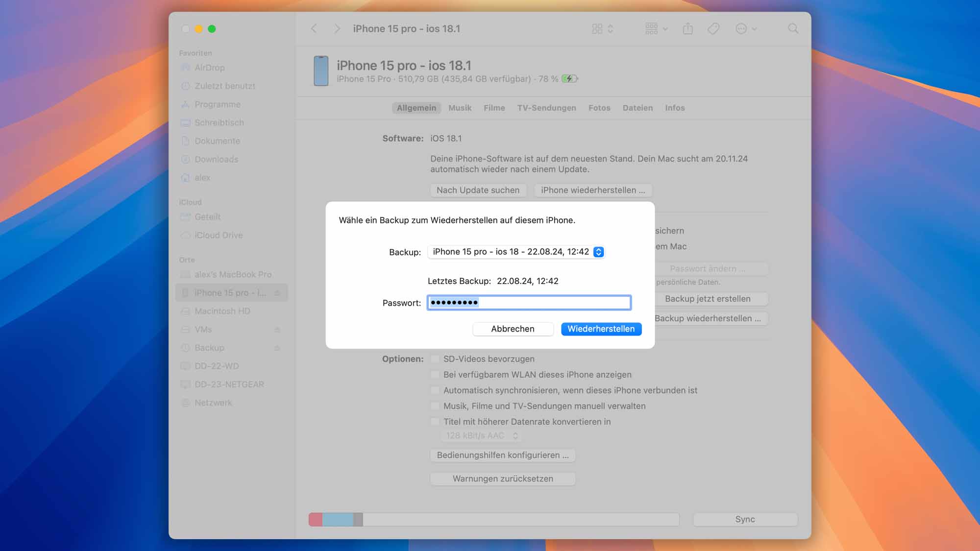Image resolution: width=980 pixels, height=551 pixels.
Task: Eject the VMs volume
Action: [277, 330]
